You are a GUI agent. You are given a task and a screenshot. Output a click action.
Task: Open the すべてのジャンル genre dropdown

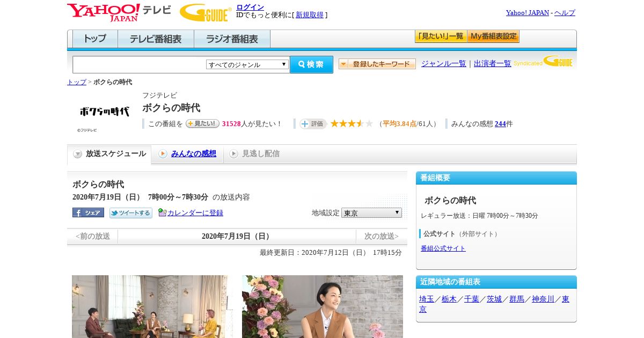(247, 64)
